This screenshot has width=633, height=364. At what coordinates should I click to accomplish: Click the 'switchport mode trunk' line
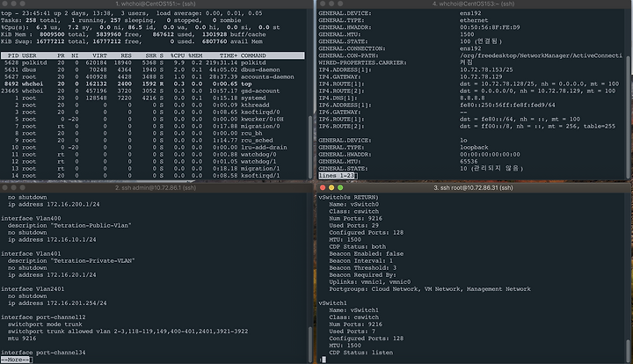point(45,324)
